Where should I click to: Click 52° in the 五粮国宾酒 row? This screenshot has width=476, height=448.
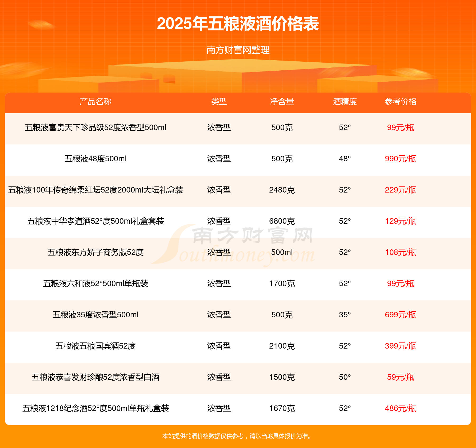(x=345, y=346)
